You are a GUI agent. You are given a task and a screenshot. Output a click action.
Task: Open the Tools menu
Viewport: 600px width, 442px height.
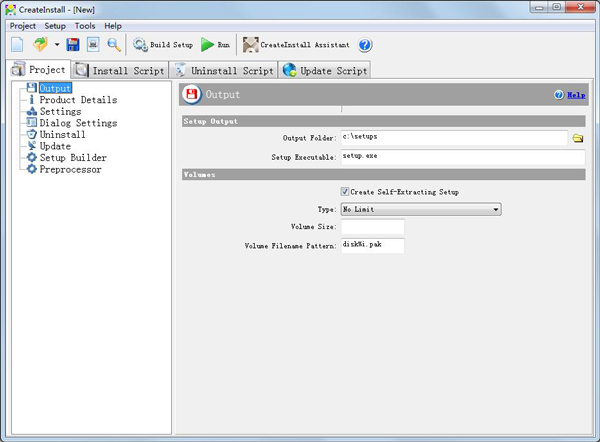click(x=85, y=25)
